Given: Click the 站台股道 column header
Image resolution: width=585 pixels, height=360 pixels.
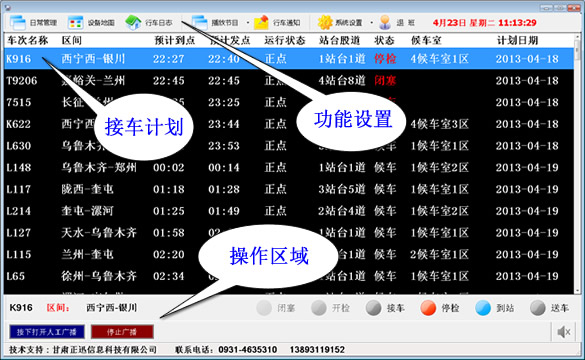Looking at the screenshot, I should (340, 40).
